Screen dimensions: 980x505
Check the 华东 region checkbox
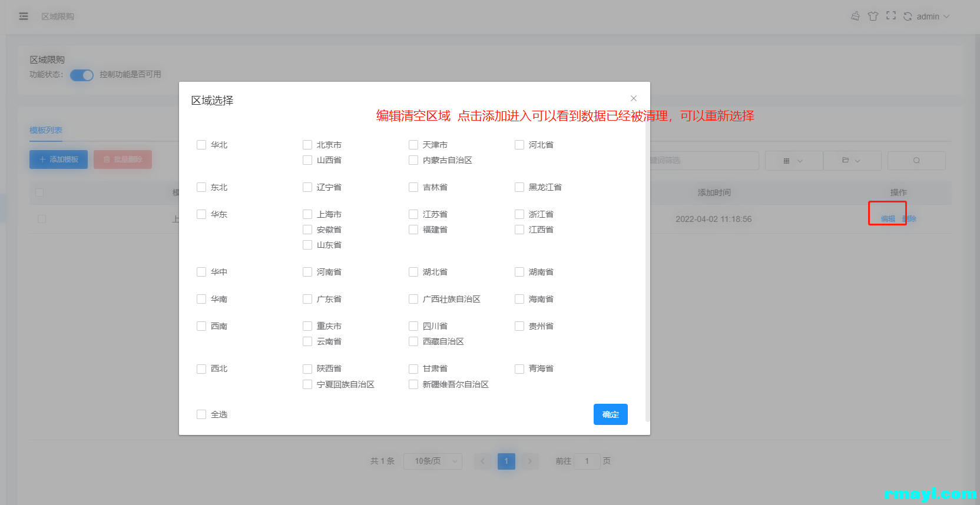coord(201,214)
